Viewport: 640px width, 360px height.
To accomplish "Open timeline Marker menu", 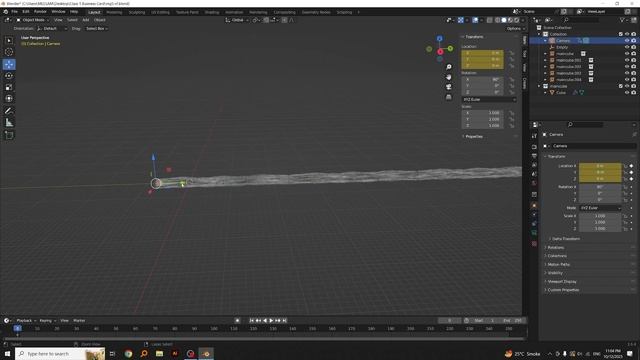I will [x=79, y=320].
